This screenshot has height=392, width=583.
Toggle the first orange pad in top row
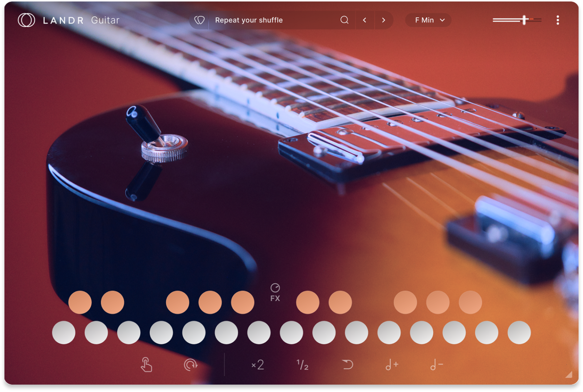(x=80, y=302)
